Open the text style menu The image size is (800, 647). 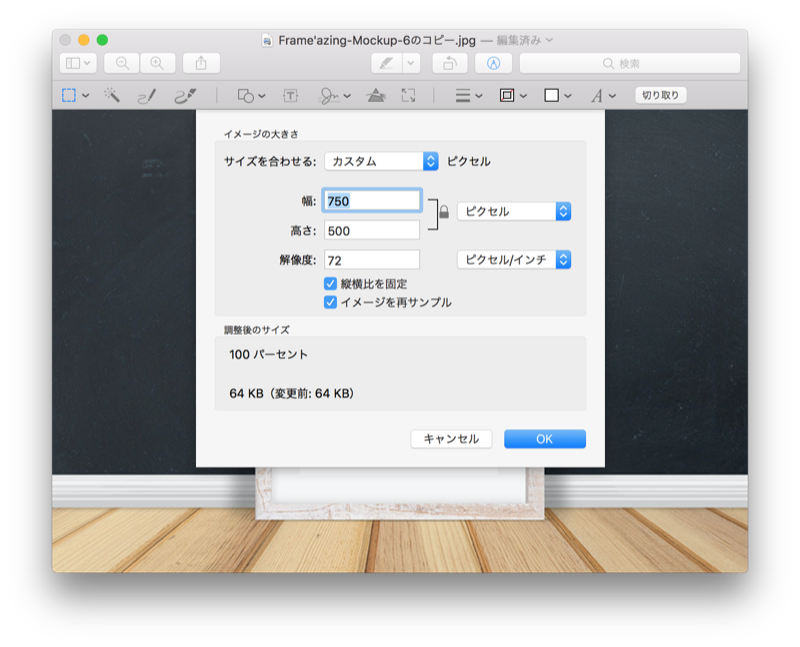tap(603, 95)
